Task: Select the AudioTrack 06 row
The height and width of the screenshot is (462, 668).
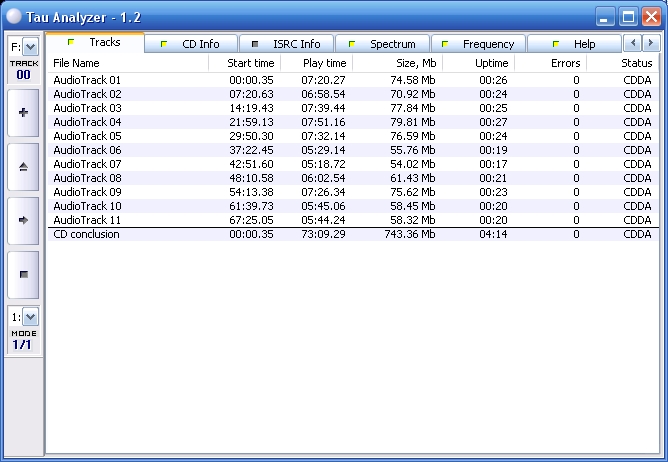Action: tap(87, 150)
